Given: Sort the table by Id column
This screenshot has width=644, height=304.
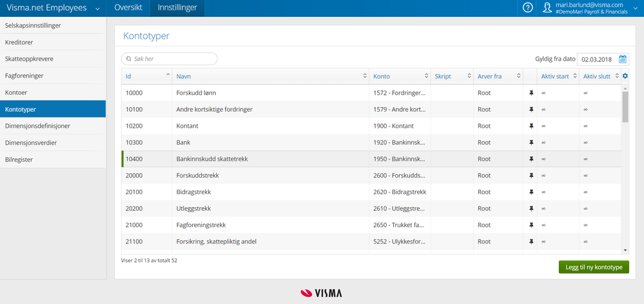Looking at the screenshot, I should coord(146,76).
